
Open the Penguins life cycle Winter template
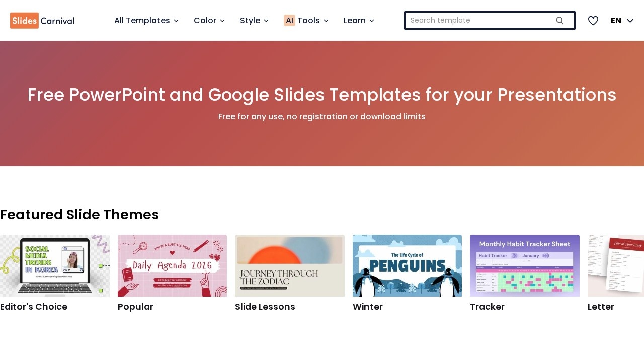coord(407,265)
